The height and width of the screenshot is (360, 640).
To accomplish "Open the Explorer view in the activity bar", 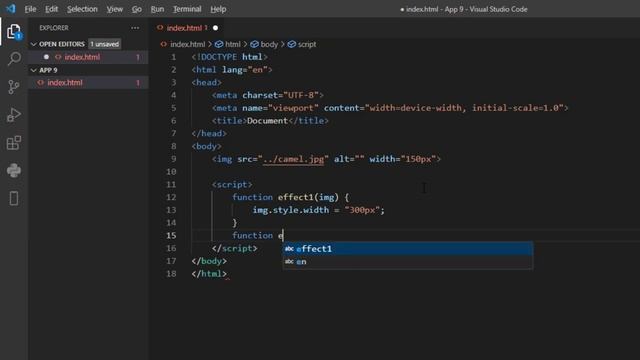I will pyautogui.click(x=14, y=31).
